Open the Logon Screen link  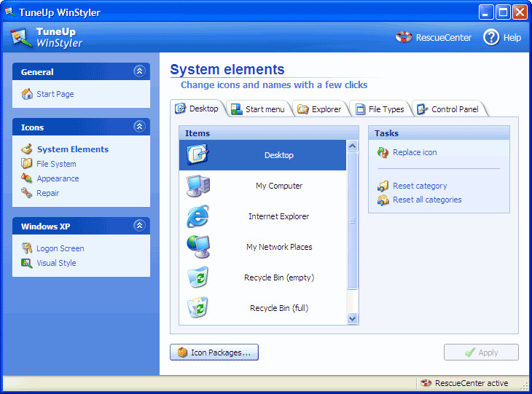pyautogui.click(x=60, y=248)
